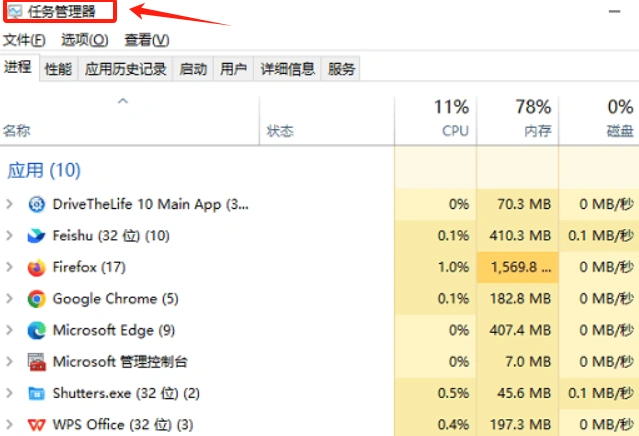Click the Firefox icon in process list
This screenshot has height=436, width=639.
37,267
